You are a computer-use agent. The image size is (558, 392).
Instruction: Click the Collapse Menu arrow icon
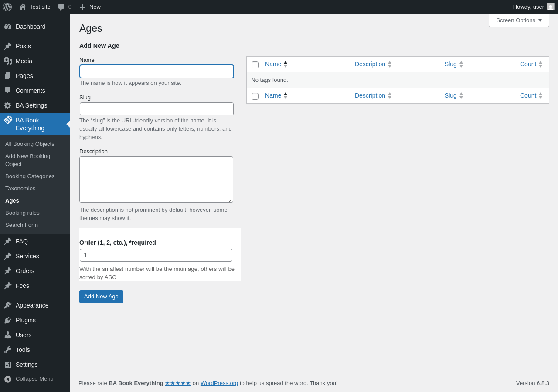pos(8,379)
